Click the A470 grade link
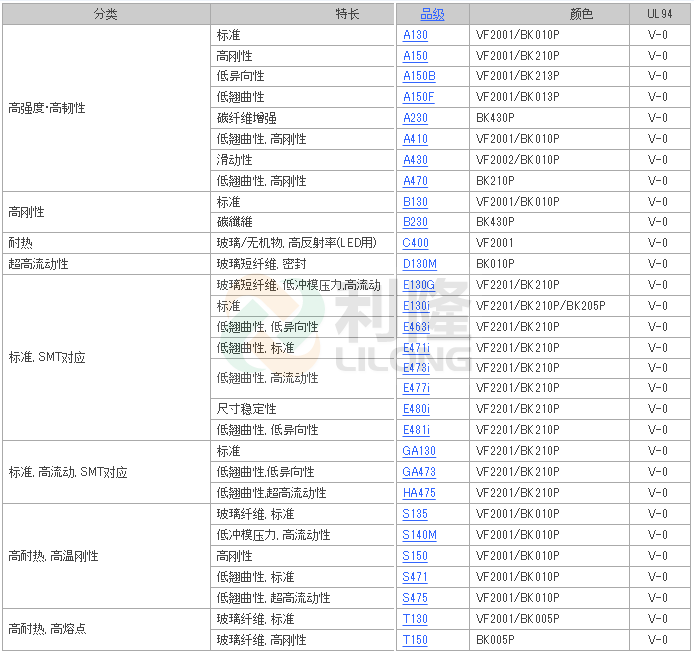The width and height of the screenshot is (694, 653). 415,181
